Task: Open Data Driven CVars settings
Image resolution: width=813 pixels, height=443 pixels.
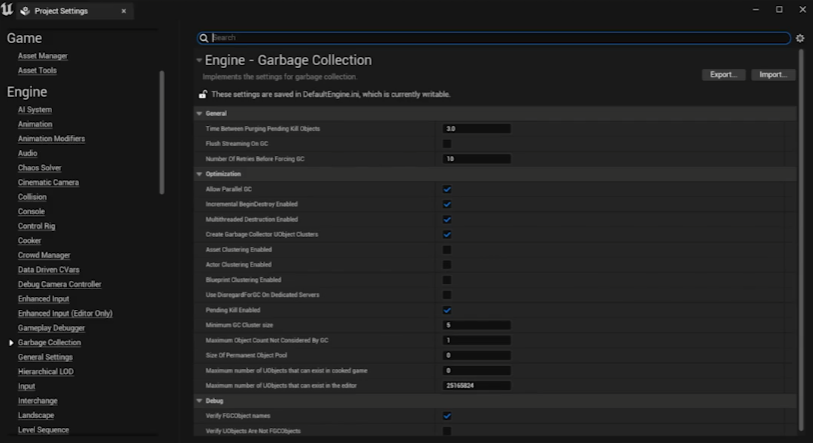Action: coord(49,269)
